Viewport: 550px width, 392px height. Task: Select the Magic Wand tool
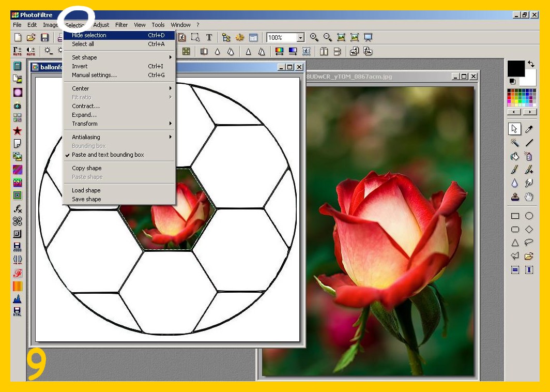pos(515,143)
